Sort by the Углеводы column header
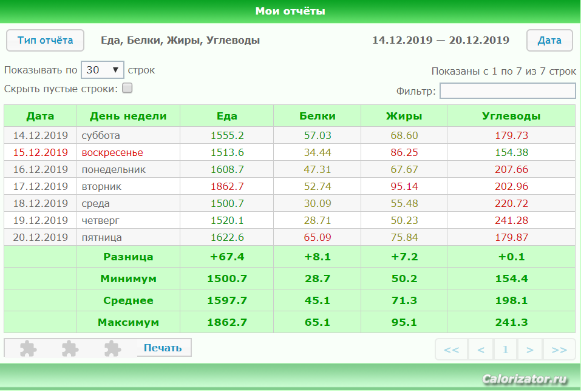Viewport: 581px width, 392px height. coord(511,116)
